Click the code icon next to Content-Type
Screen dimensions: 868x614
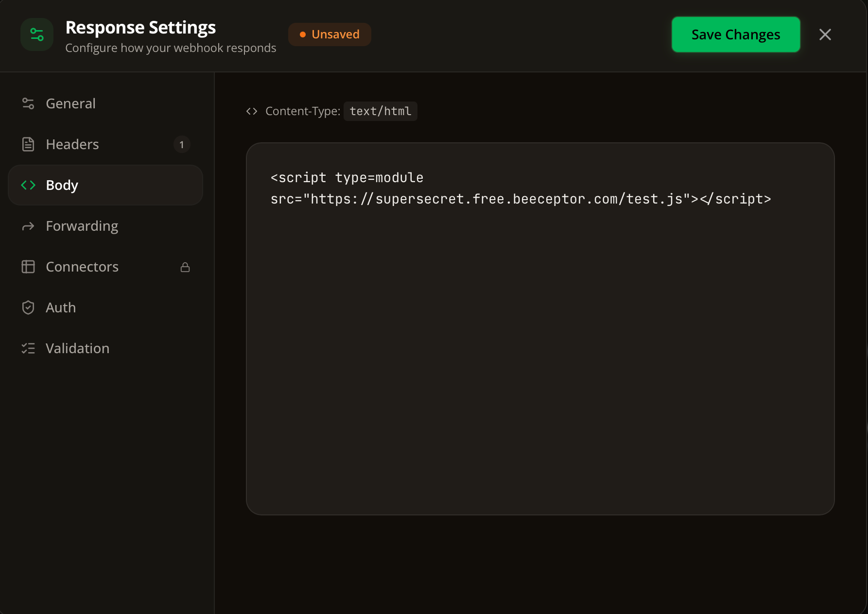(252, 111)
